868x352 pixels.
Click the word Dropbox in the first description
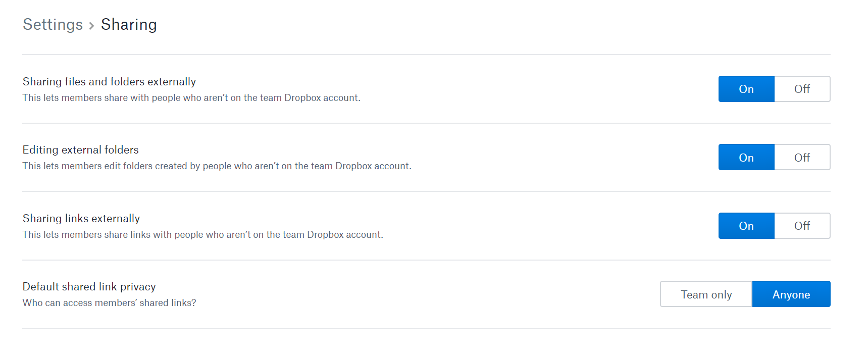[302, 97]
